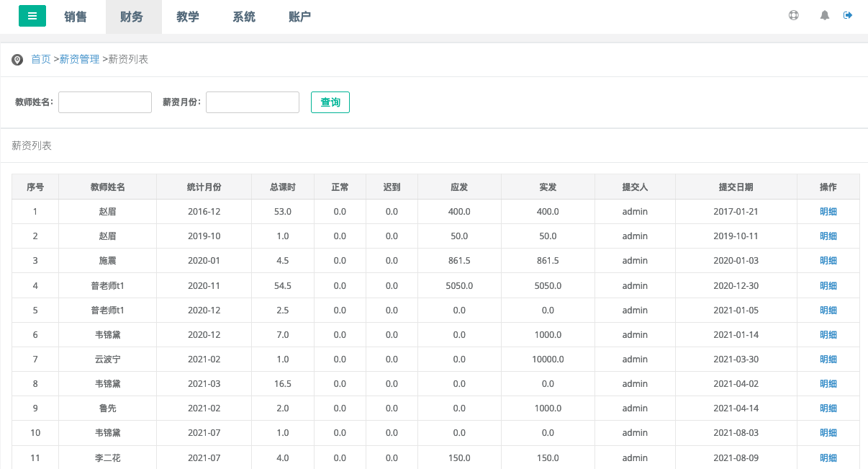Click the 53.0 total hours cell

tap(283, 212)
